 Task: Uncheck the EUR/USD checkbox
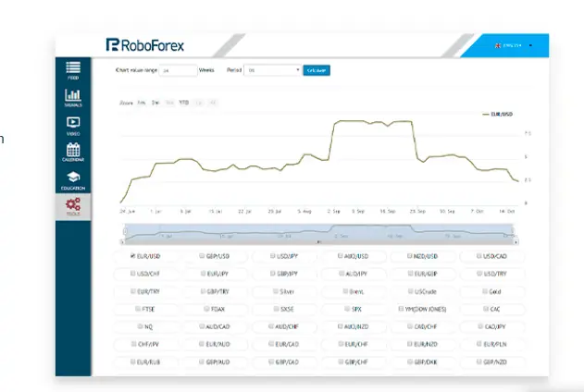(x=133, y=256)
